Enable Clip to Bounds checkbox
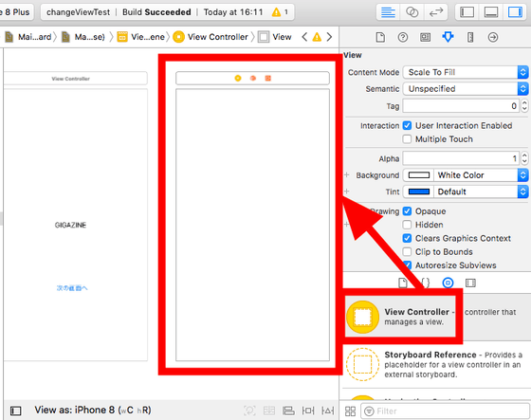The width and height of the screenshot is (531, 420). pyautogui.click(x=407, y=252)
